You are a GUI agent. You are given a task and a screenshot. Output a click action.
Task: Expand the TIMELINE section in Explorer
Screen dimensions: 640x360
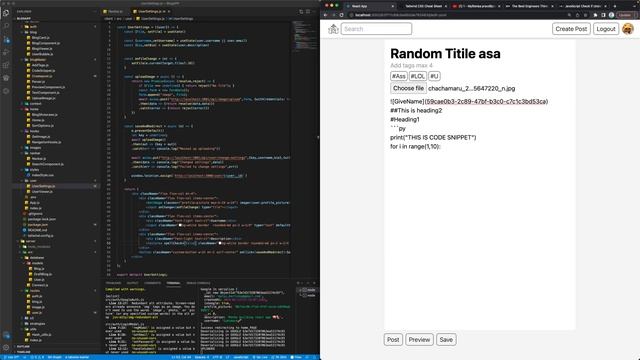[23, 352]
